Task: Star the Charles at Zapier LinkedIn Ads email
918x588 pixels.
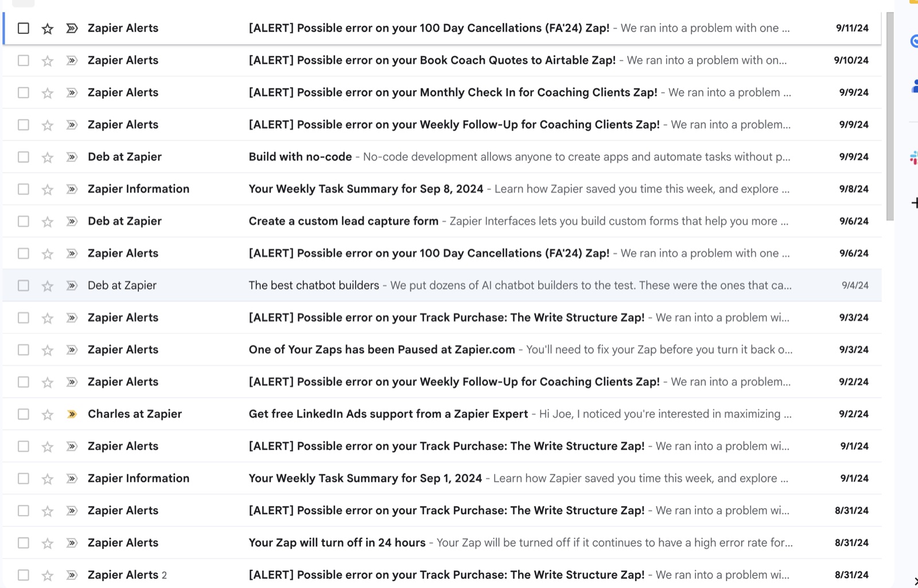Action: click(x=48, y=414)
